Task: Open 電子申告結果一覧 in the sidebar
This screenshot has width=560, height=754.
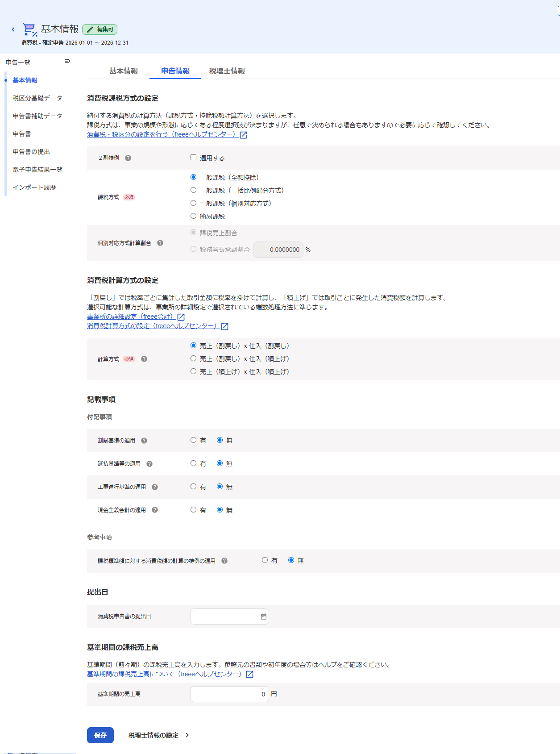Action: (x=37, y=170)
